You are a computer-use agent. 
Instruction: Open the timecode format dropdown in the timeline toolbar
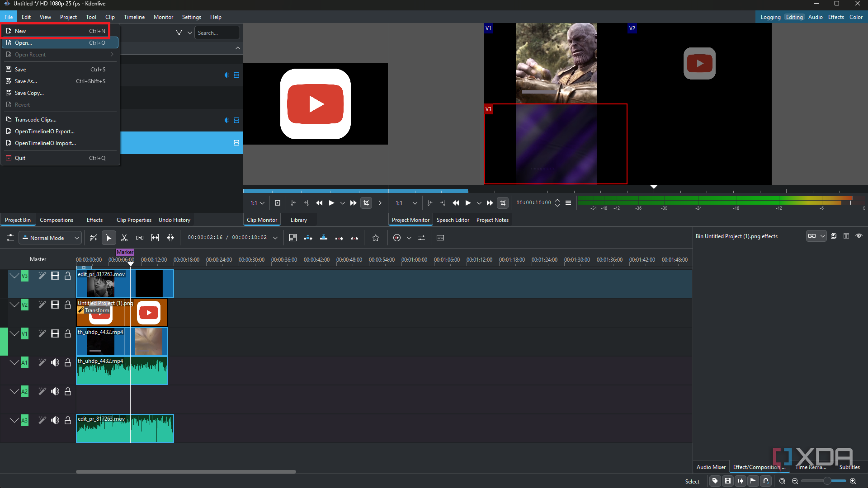coord(275,238)
